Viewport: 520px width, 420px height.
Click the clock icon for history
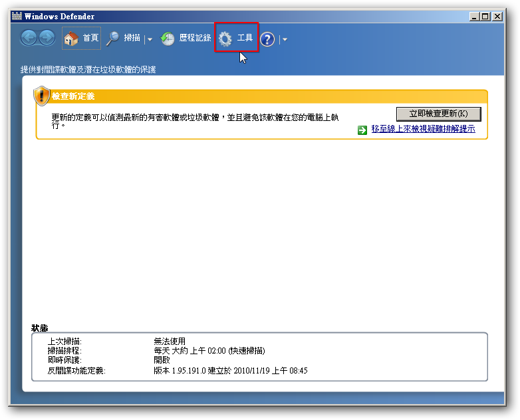tap(168, 39)
